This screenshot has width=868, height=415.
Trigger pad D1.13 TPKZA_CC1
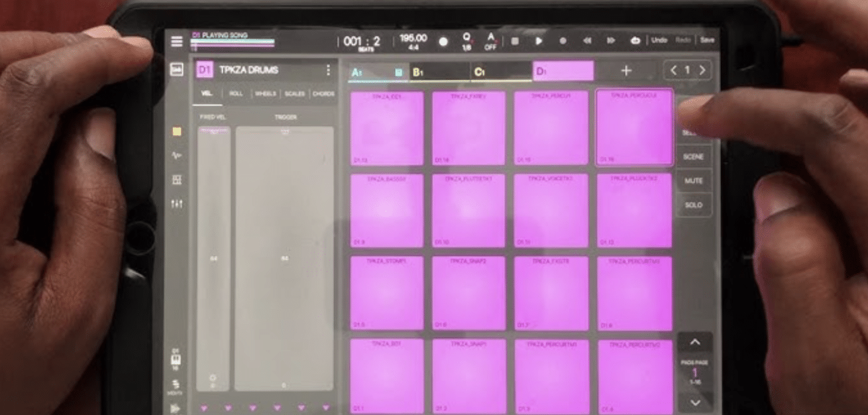pyautogui.click(x=387, y=129)
